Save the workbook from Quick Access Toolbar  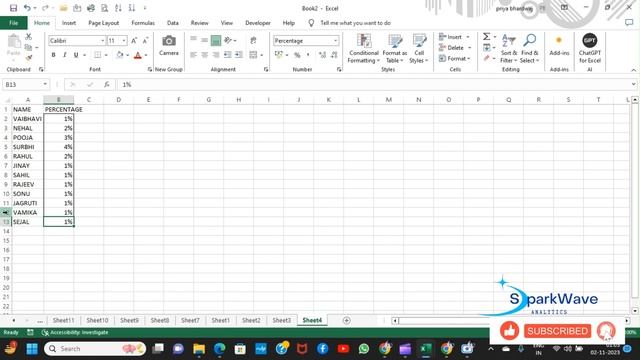pyautogui.click(x=13, y=8)
